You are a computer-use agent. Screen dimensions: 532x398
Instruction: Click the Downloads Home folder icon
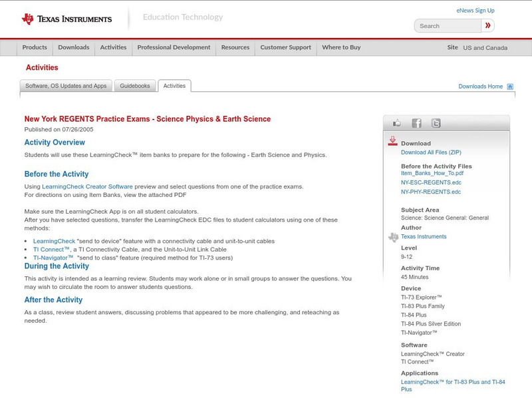[x=509, y=86]
